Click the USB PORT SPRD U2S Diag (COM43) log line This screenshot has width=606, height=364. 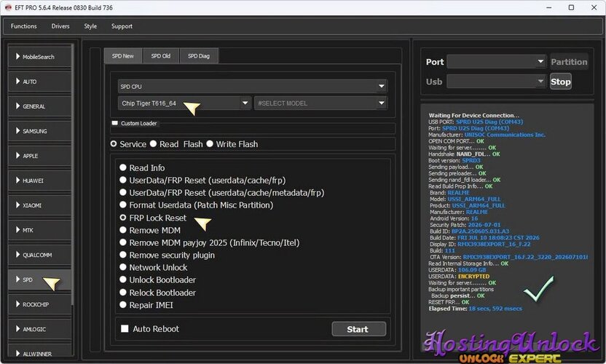click(x=476, y=122)
